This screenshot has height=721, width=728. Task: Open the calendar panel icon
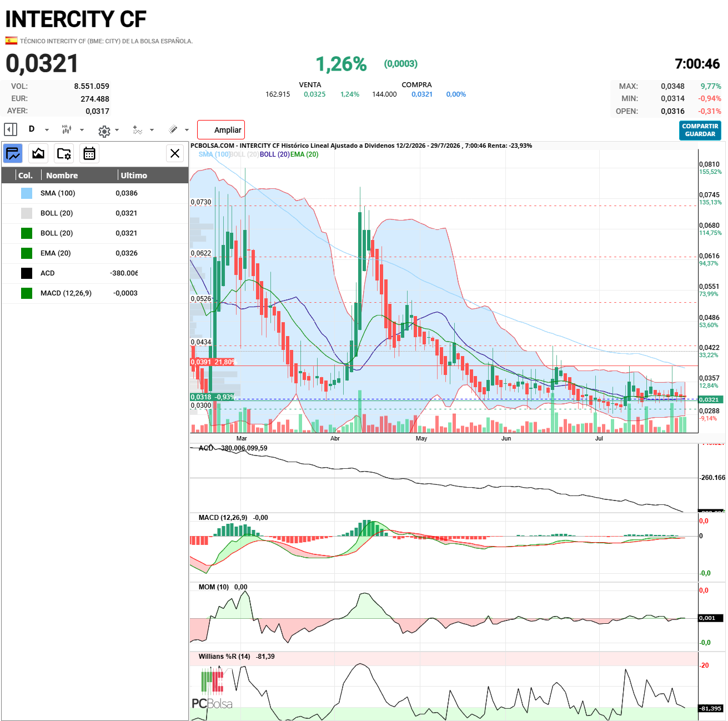coord(89,153)
